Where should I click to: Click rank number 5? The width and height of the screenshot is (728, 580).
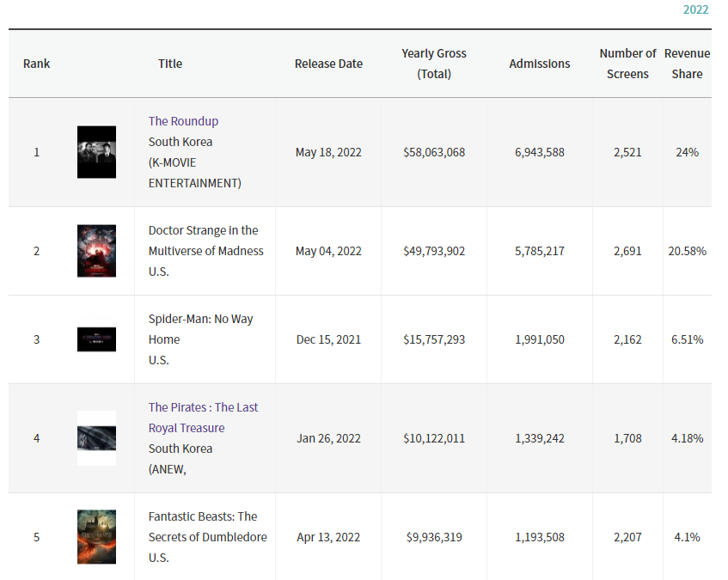click(36, 537)
